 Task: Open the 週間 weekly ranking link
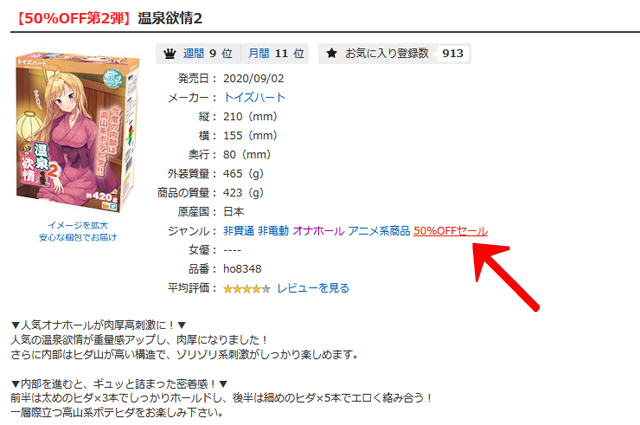pyautogui.click(x=193, y=53)
